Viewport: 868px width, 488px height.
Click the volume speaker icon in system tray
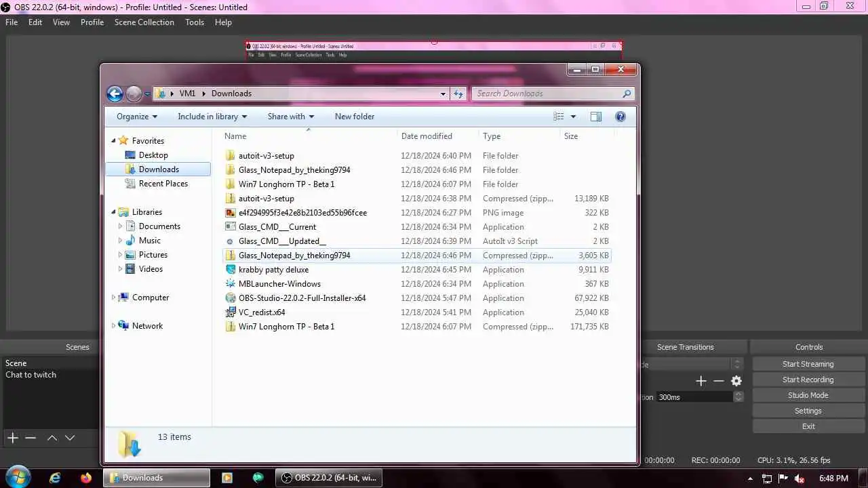[x=800, y=479]
